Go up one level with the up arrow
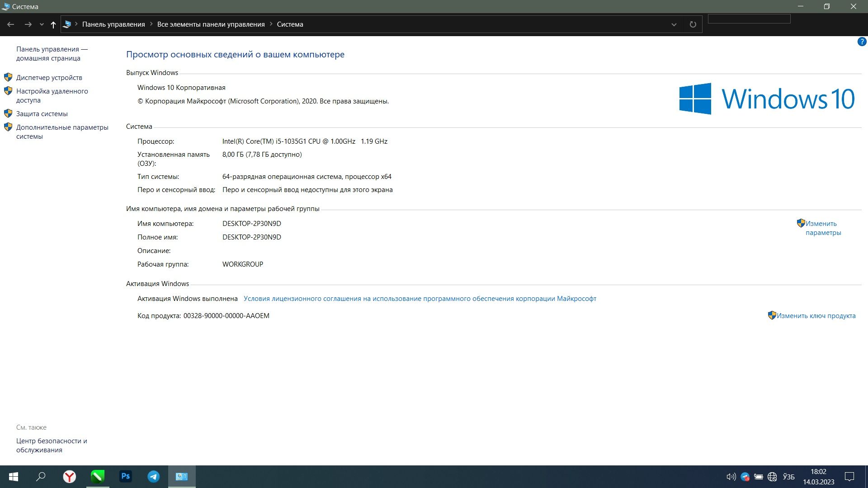This screenshot has height=488, width=868. point(53,24)
